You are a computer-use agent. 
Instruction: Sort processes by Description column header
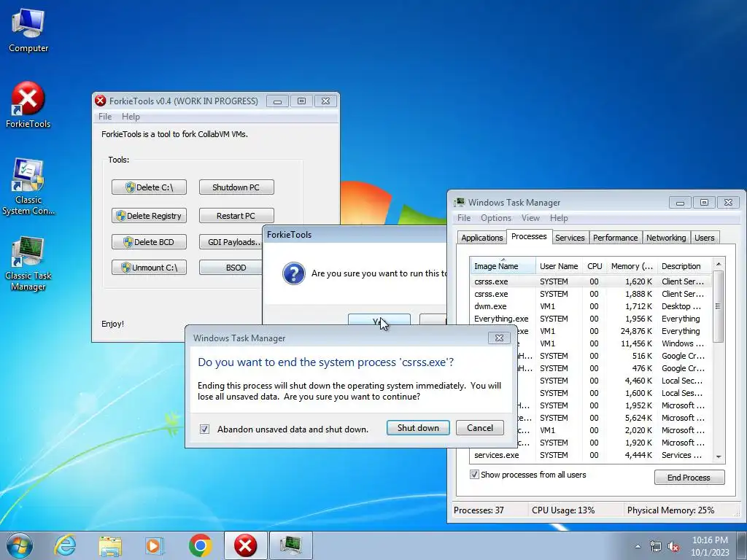pos(684,266)
